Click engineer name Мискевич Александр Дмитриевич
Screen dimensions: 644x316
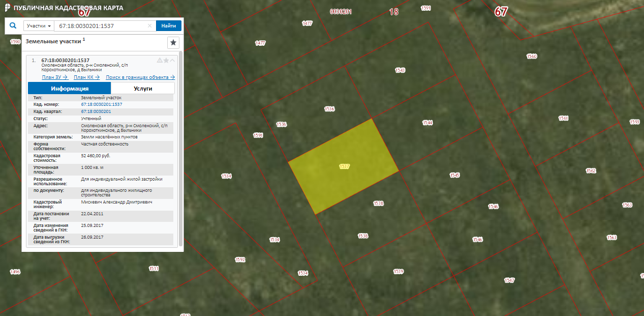coord(117,202)
